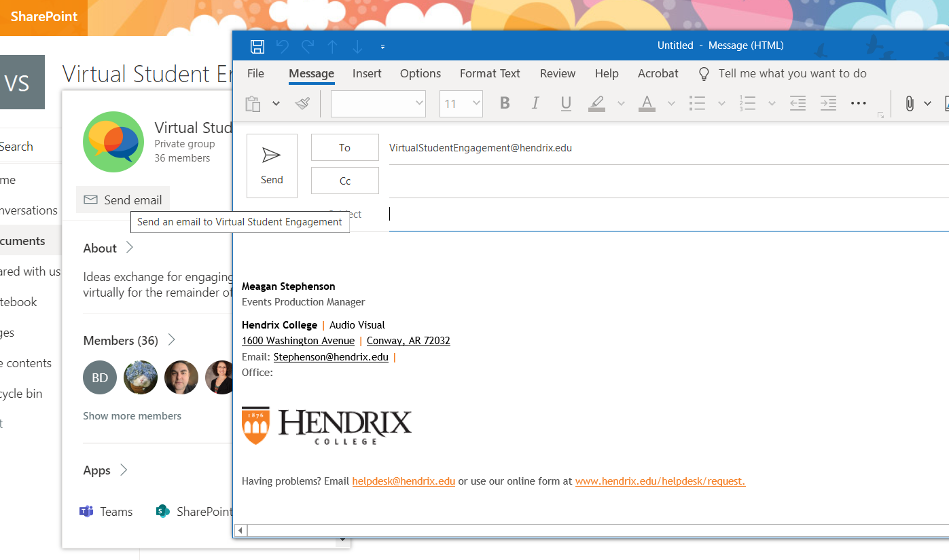The image size is (949, 560).
Task: Open the www.hendrix.edu/helpdesk/request link
Action: point(660,481)
